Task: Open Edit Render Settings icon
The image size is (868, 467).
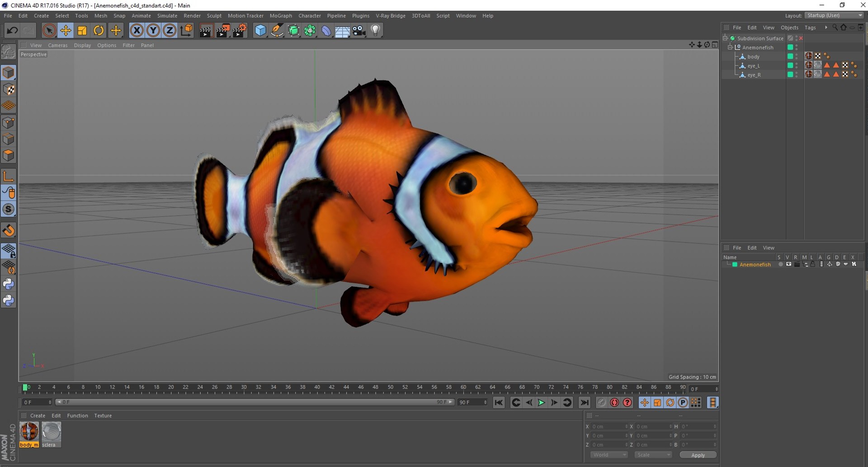Action: (x=240, y=31)
